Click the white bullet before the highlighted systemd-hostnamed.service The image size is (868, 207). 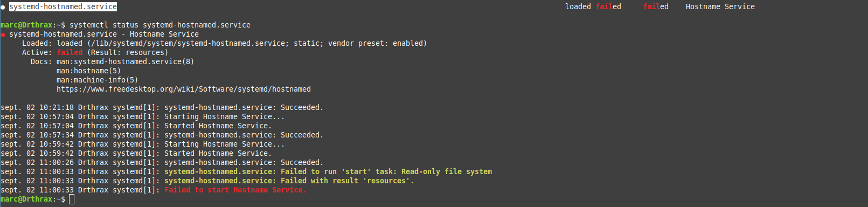tap(3, 7)
